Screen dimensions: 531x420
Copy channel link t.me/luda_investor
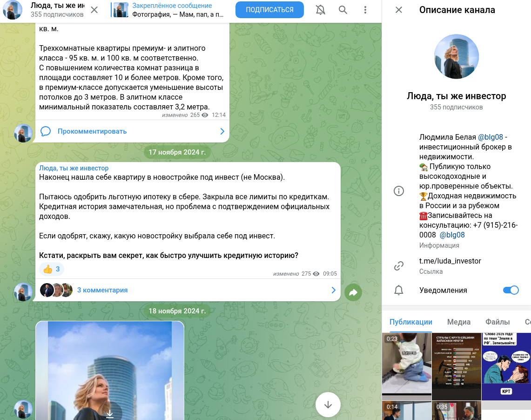(450, 261)
